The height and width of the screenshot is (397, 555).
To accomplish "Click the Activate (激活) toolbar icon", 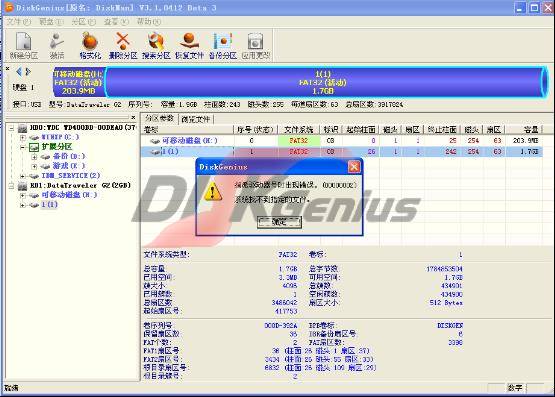I will (57, 45).
